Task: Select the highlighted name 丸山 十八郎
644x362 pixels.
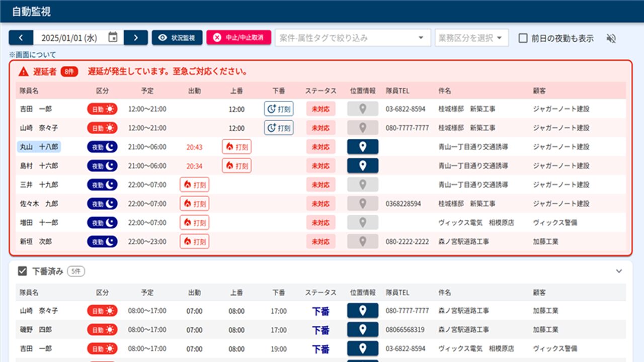Action: 39,147
